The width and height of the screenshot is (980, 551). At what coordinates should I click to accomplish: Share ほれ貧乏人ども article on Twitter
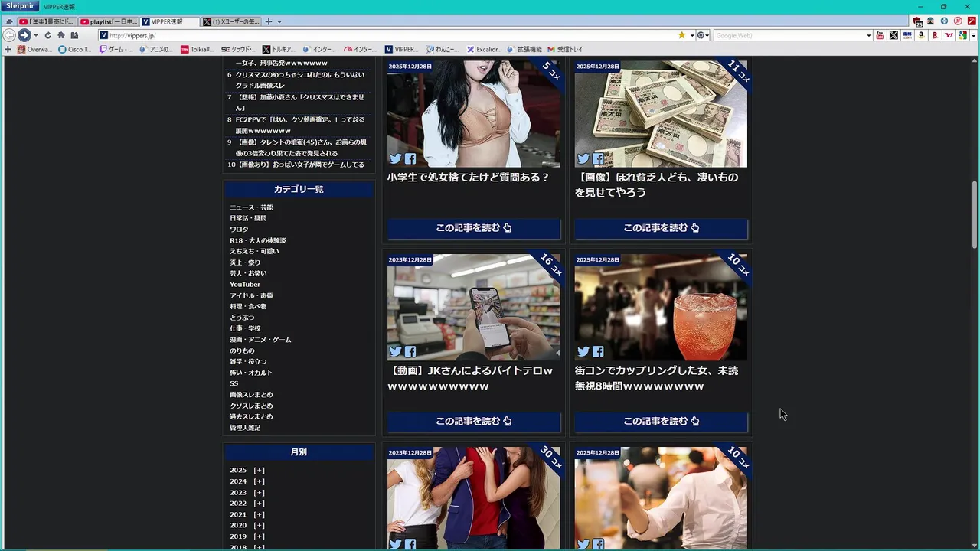click(x=583, y=159)
